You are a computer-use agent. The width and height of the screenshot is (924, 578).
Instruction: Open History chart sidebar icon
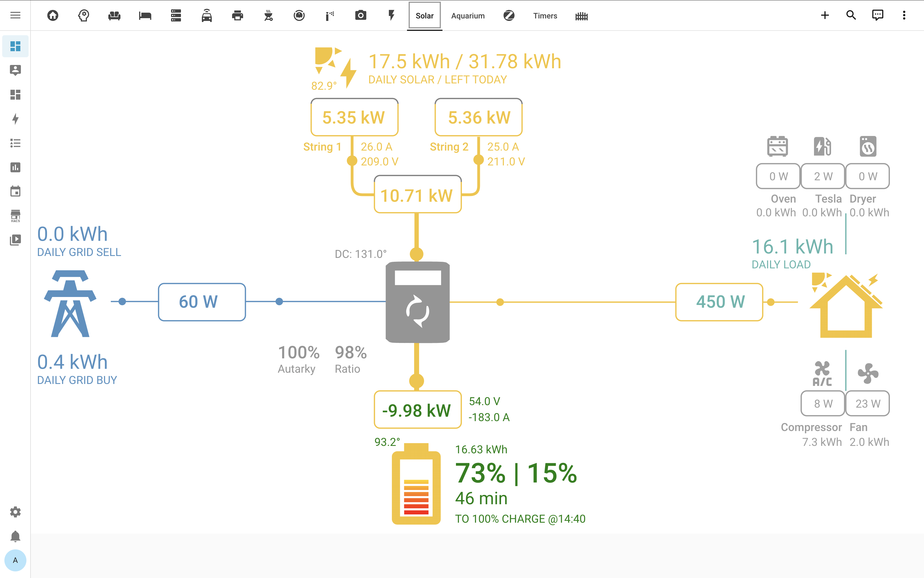tap(15, 167)
